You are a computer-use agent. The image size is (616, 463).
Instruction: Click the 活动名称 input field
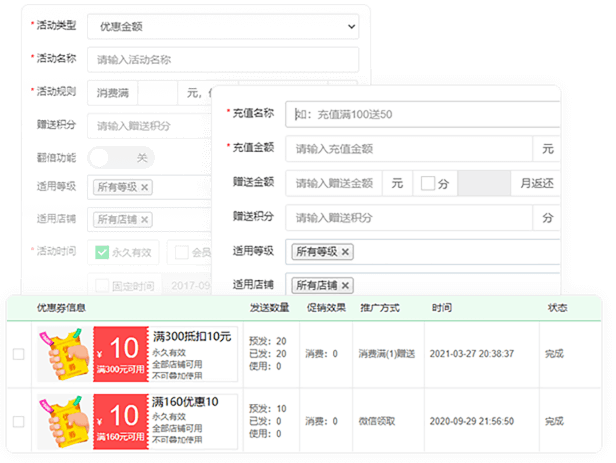click(x=222, y=59)
